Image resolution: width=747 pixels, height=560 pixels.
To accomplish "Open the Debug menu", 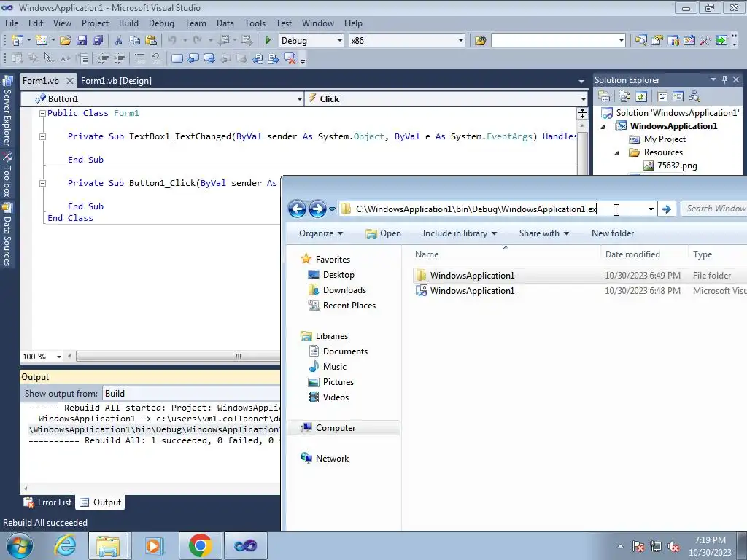I will click(161, 23).
